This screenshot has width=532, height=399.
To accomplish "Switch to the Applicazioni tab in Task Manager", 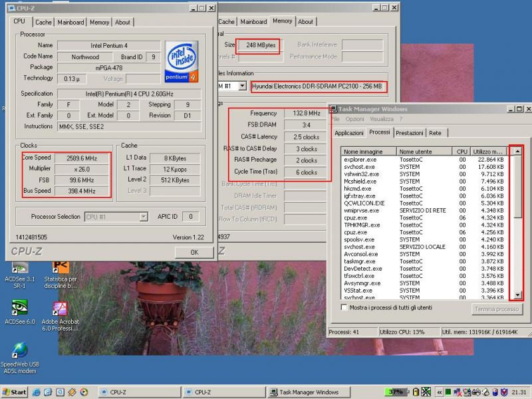I will 349,133.
